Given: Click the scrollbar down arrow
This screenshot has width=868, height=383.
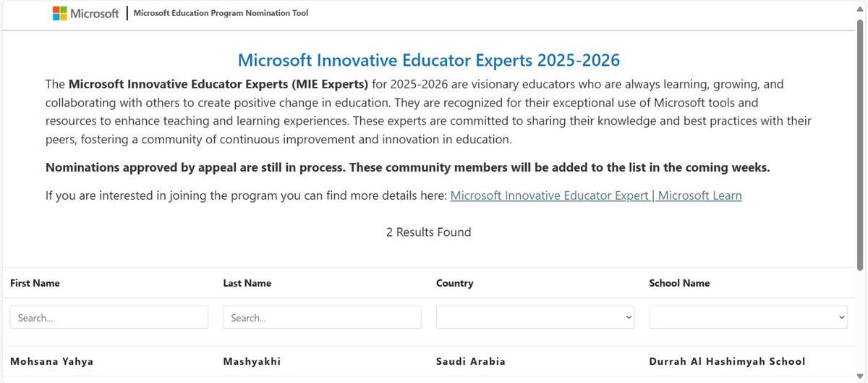Looking at the screenshot, I should click(x=860, y=376).
